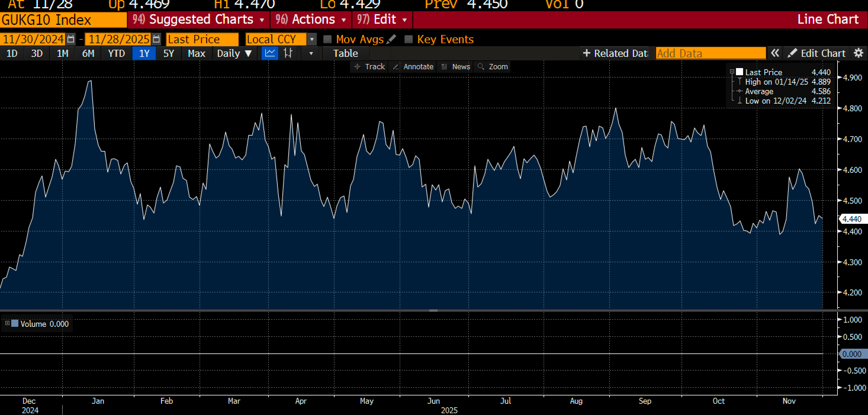Open the start date calendar picker
This screenshot has width=868, height=415.
(x=71, y=39)
